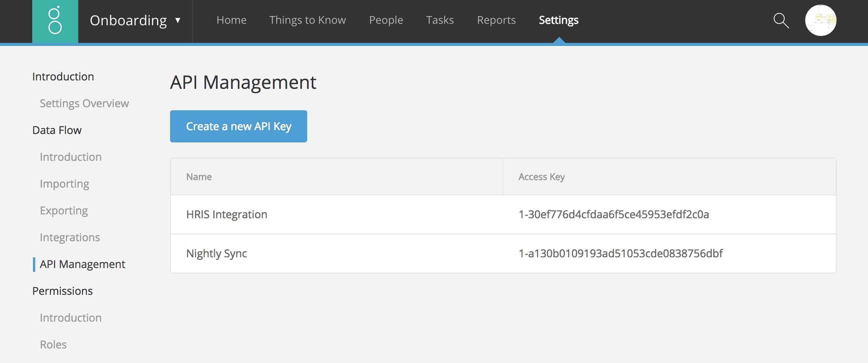Go to Exporting in the sidebar

[64, 211]
